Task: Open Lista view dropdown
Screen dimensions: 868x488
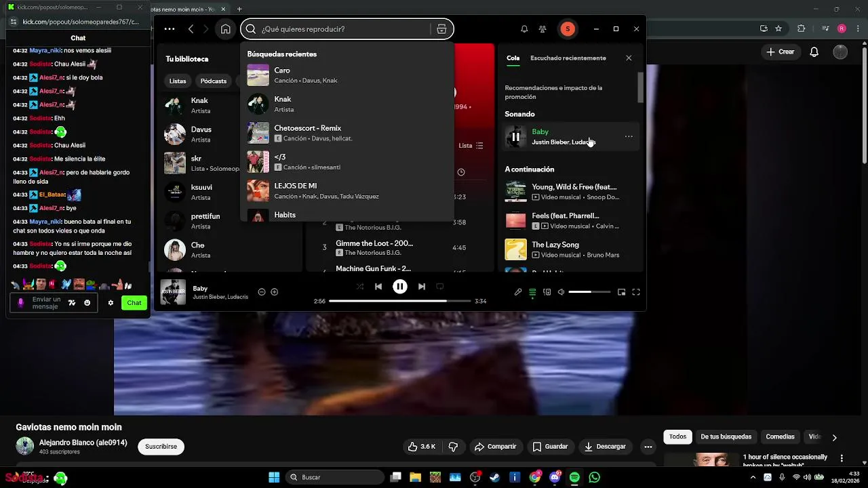Action: [x=471, y=146]
